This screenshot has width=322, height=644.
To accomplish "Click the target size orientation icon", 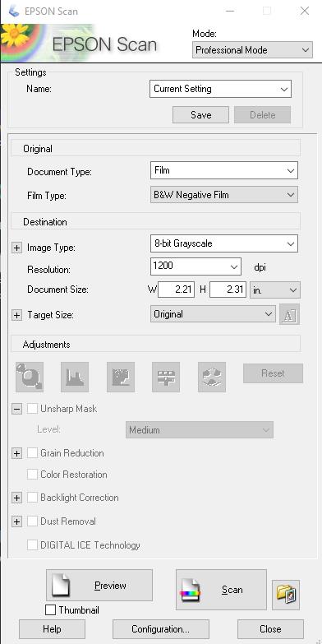I will (290, 314).
